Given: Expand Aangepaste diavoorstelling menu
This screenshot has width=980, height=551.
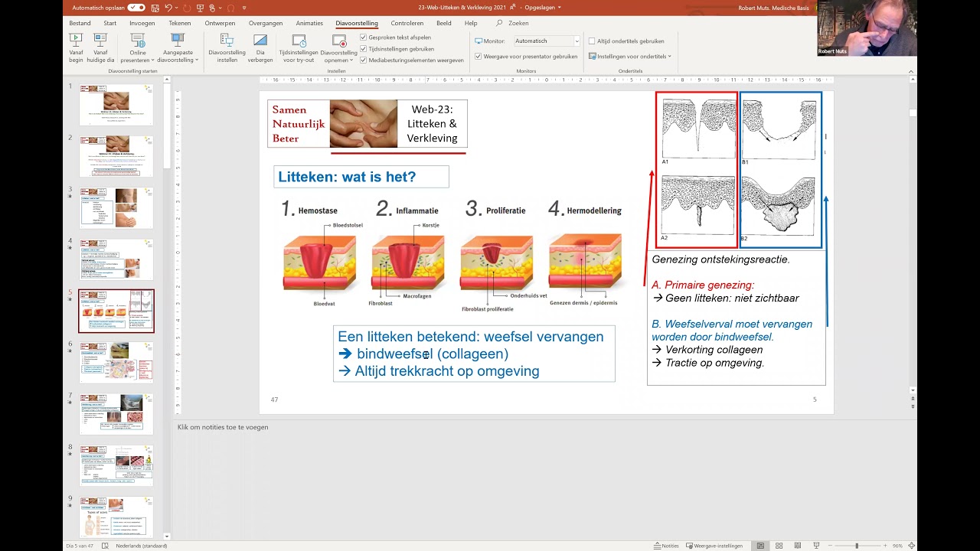Looking at the screenshot, I should point(178,47).
